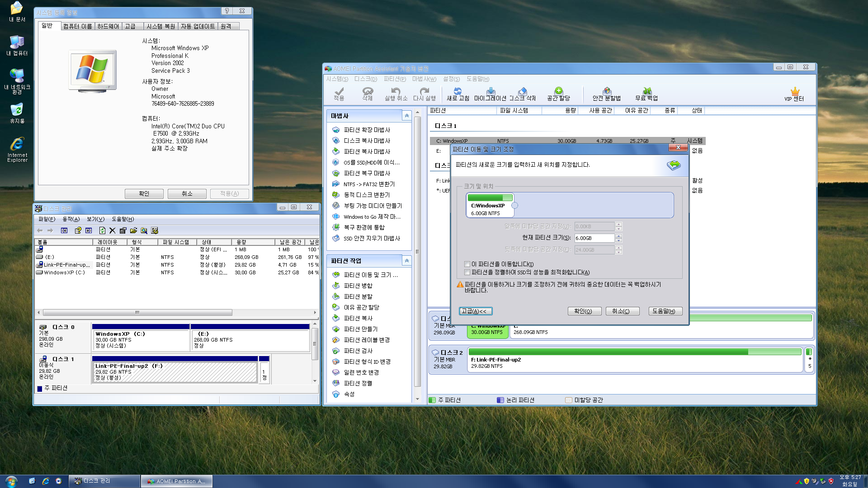This screenshot has width=868, height=488.
Task: Click the 실행 취소 (Undo) toolbar icon
Action: (396, 94)
